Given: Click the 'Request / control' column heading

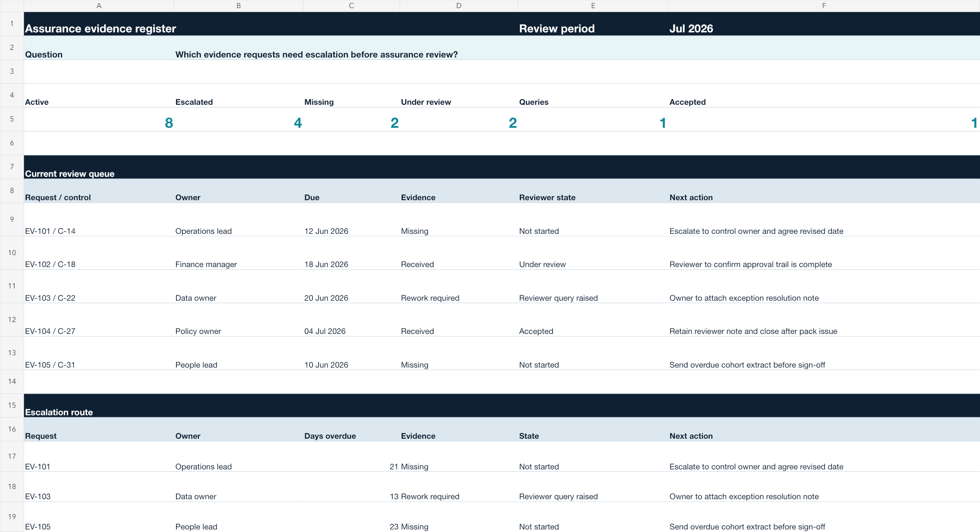Looking at the screenshot, I should tap(99, 191).
